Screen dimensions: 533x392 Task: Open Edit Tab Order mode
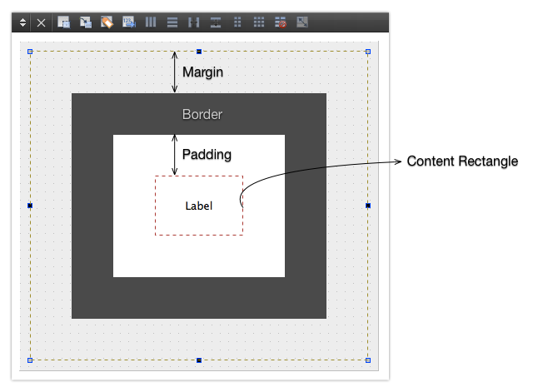pos(129,22)
